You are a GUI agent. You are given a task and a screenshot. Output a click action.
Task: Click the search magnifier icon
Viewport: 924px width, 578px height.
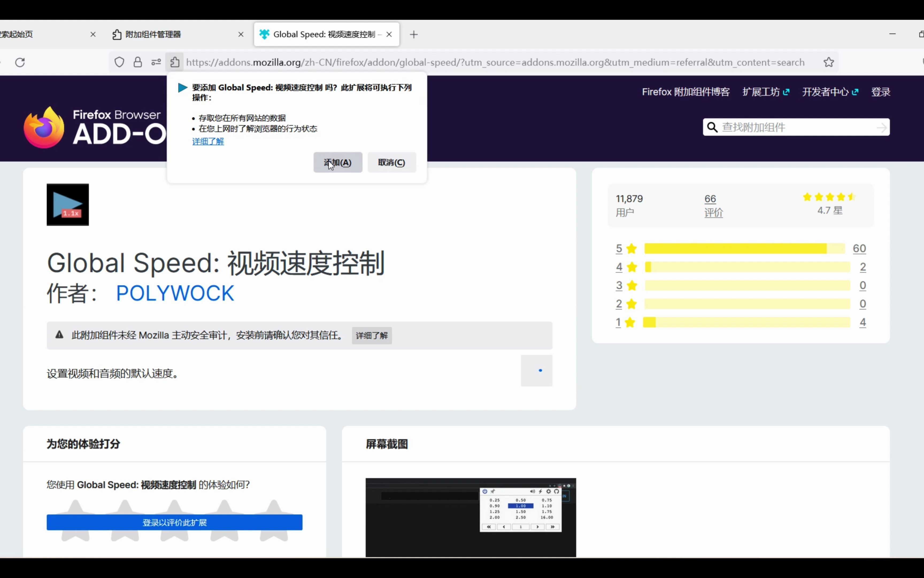coord(712,127)
